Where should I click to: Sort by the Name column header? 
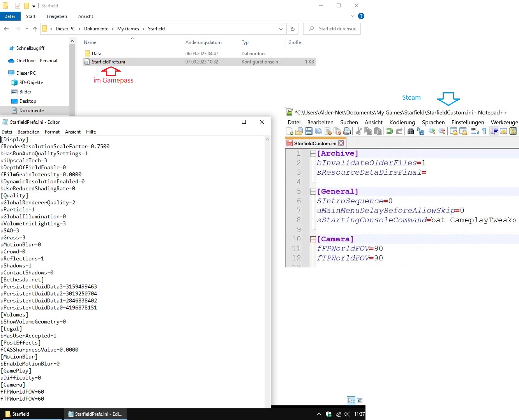click(132, 42)
